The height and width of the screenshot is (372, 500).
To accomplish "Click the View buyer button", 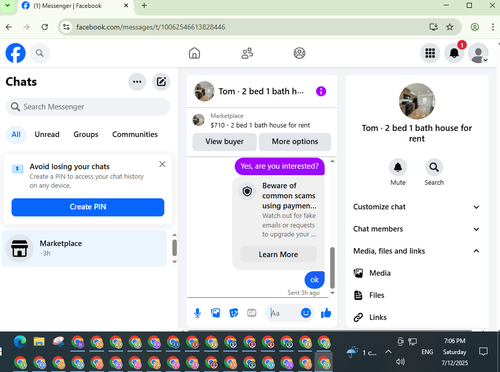I will click(x=224, y=142).
